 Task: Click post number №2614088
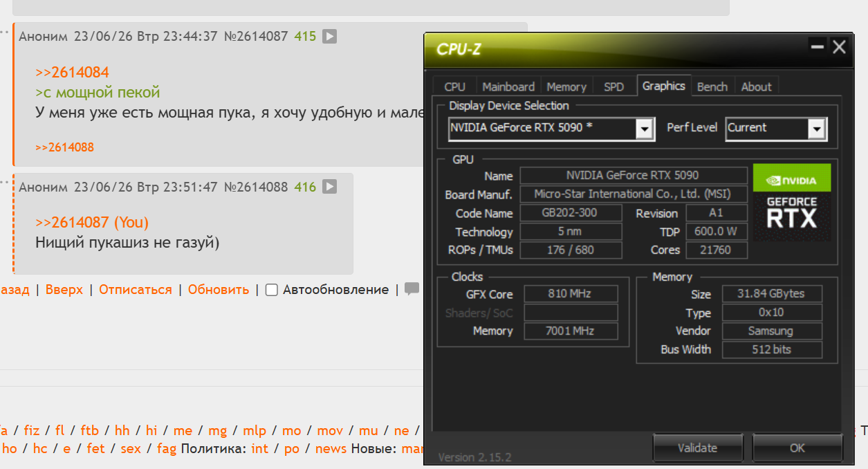pos(256,187)
